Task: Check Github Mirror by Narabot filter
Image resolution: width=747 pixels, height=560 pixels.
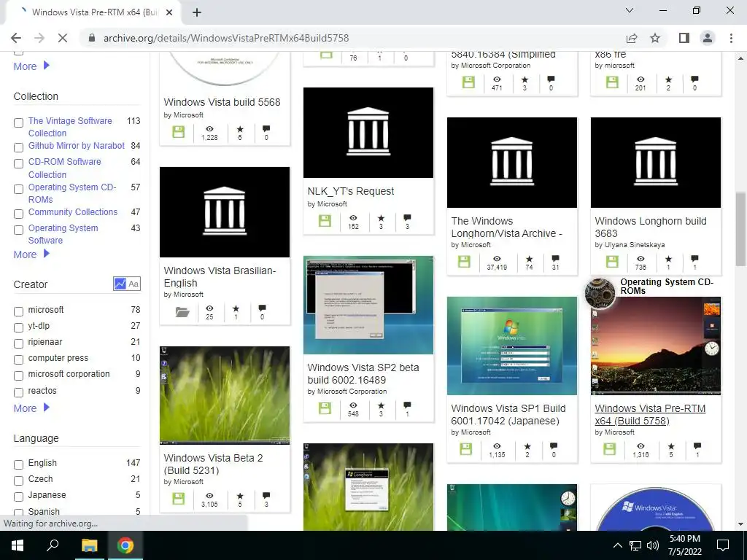Action: [x=18, y=147]
